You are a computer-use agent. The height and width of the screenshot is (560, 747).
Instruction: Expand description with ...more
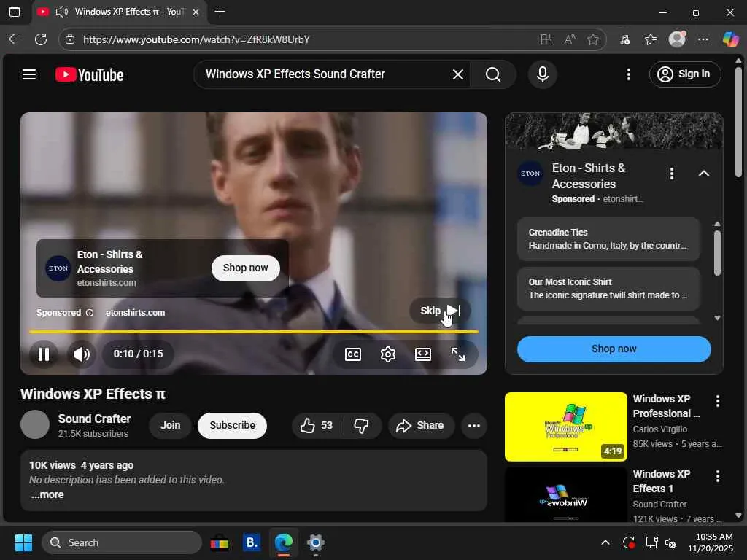(x=47, y=495)
